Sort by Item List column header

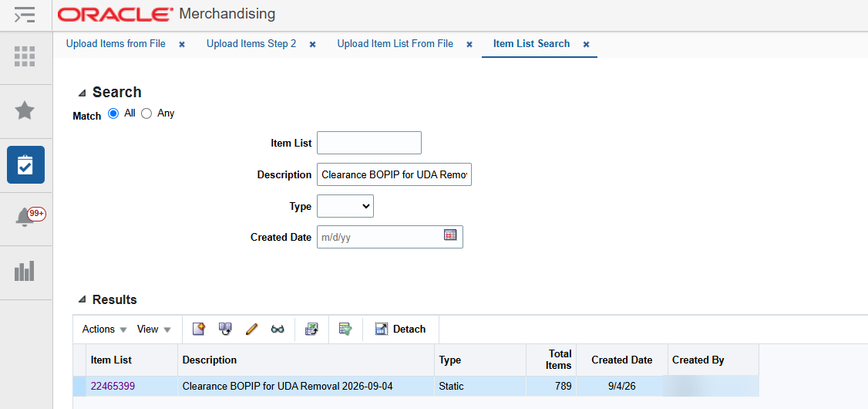point(132,360)
